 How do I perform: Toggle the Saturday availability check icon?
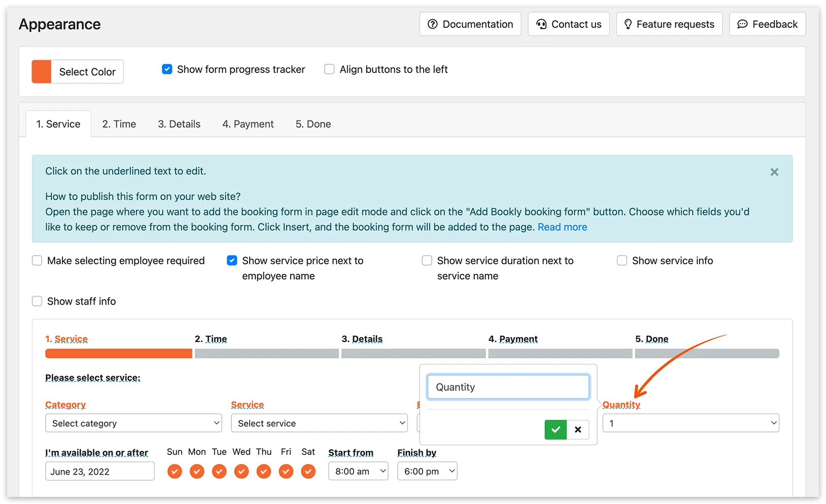308,472
